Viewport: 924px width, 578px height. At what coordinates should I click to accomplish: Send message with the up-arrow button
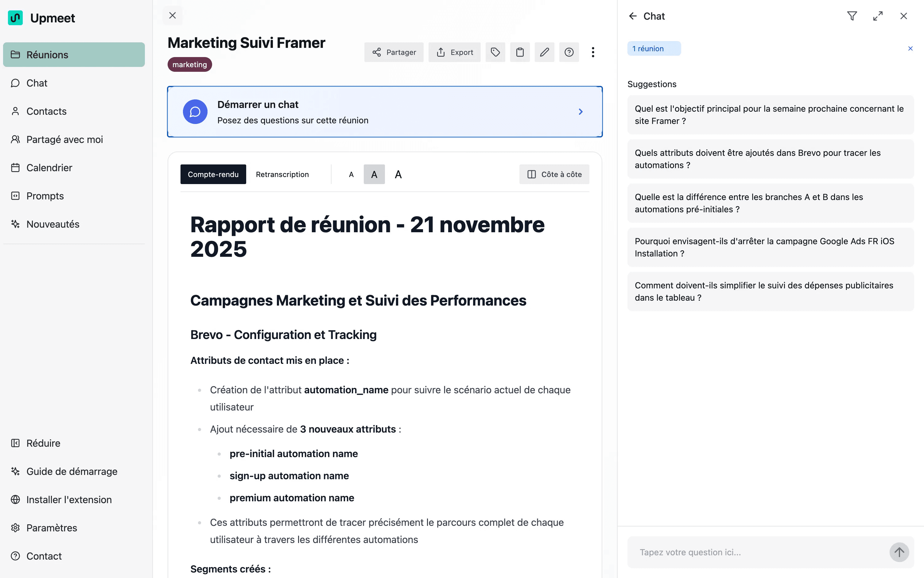899,552
